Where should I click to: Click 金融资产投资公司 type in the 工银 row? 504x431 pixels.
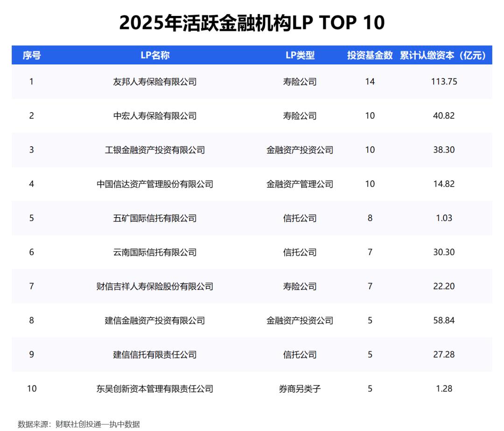pos(300,150)
